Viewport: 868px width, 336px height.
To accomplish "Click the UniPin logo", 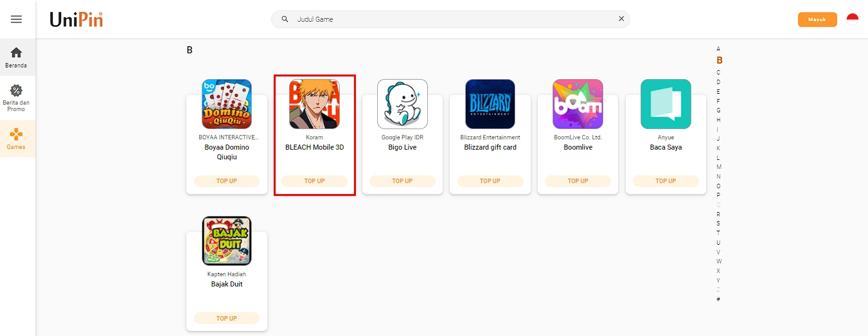I will (76, 19).
